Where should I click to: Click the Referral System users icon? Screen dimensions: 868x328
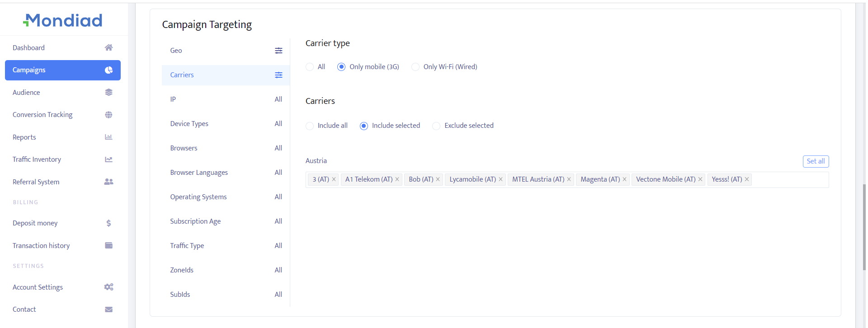pos(108,182)
